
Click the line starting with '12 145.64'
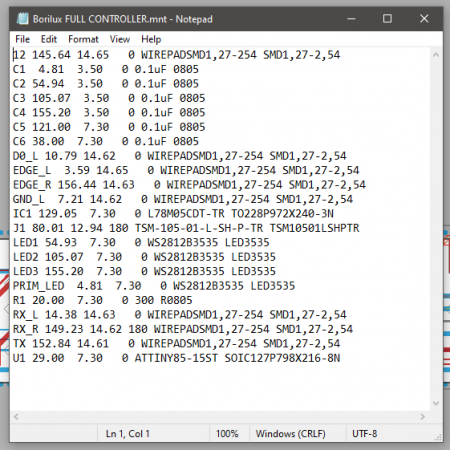177,55
